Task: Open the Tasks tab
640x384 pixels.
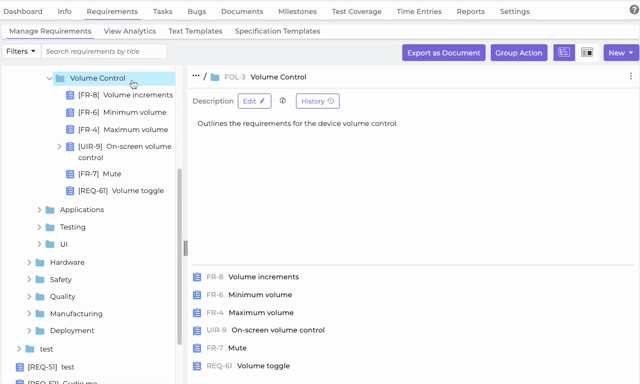Action: (x=162, y=11)
